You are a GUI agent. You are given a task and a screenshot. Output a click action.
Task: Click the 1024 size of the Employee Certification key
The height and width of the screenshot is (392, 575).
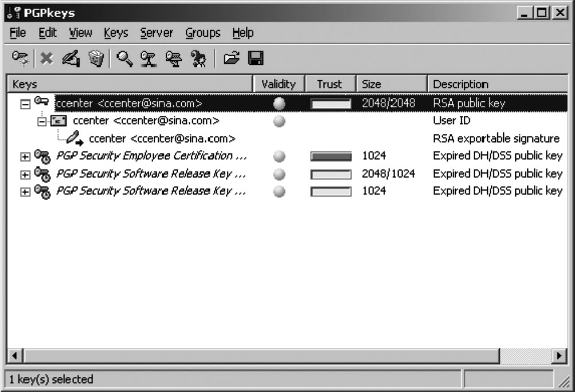(374, 156)
